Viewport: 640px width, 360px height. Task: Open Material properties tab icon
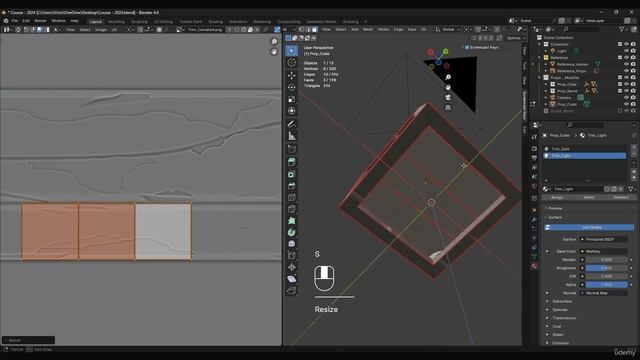pyautogui.click(x=534, y=266)
